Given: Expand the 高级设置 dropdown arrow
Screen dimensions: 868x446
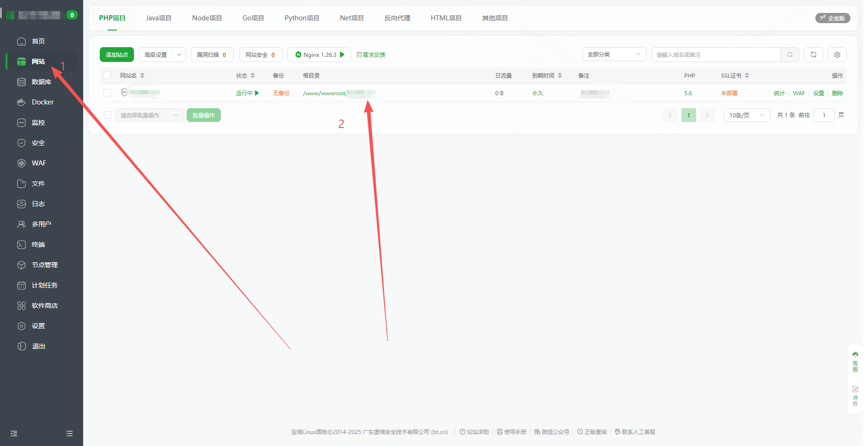Looking at the screenshot, I should click(x=179, y=55).
